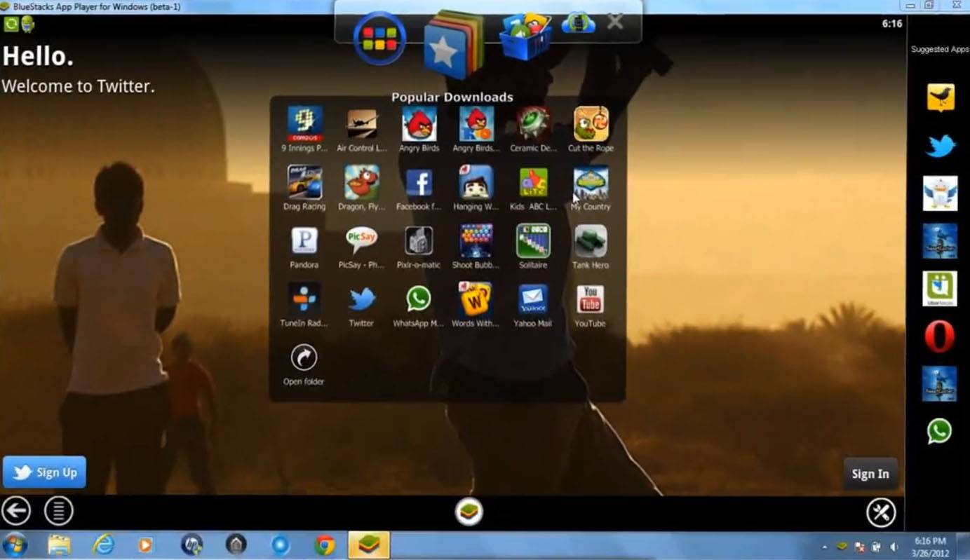The width and height of the screenshot is (970, 560).
Task: Click the green sync icon top-left
Action: point(11,25)
